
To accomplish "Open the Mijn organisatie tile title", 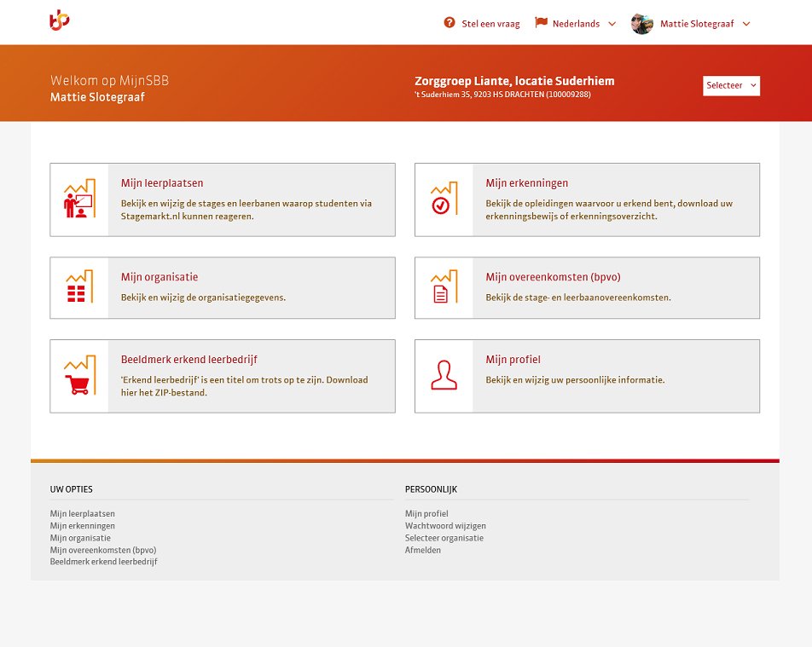I will 159,277.
